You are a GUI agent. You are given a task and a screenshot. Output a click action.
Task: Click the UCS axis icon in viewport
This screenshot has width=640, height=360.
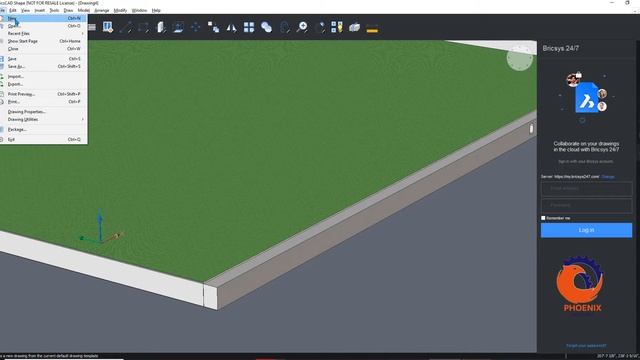pos(100,227)
